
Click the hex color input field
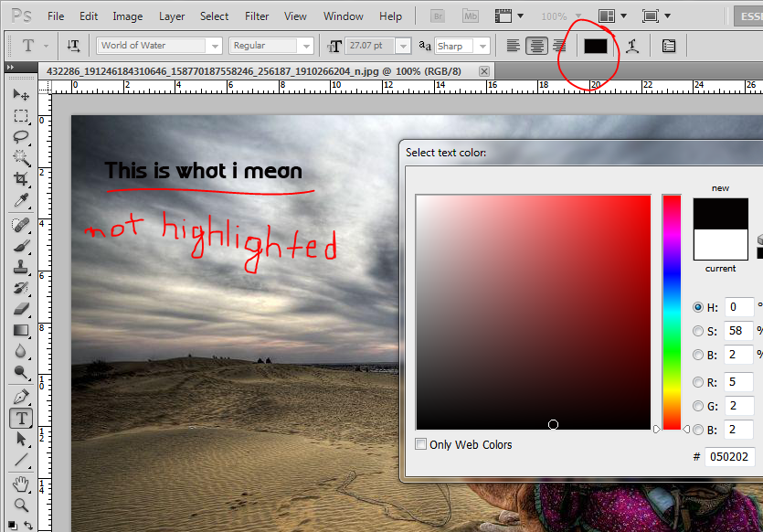point(728,457)
